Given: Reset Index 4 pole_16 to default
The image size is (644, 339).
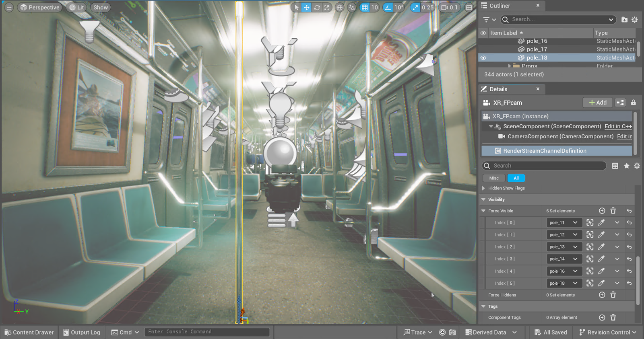Looking at the screenshot, I should click(629, 271).
